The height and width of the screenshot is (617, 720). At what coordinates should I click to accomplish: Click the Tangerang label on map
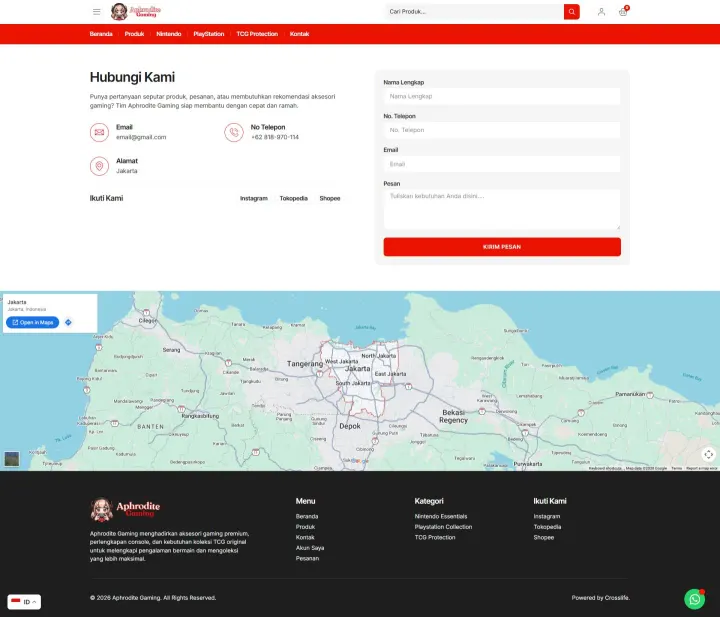[305, 364]
